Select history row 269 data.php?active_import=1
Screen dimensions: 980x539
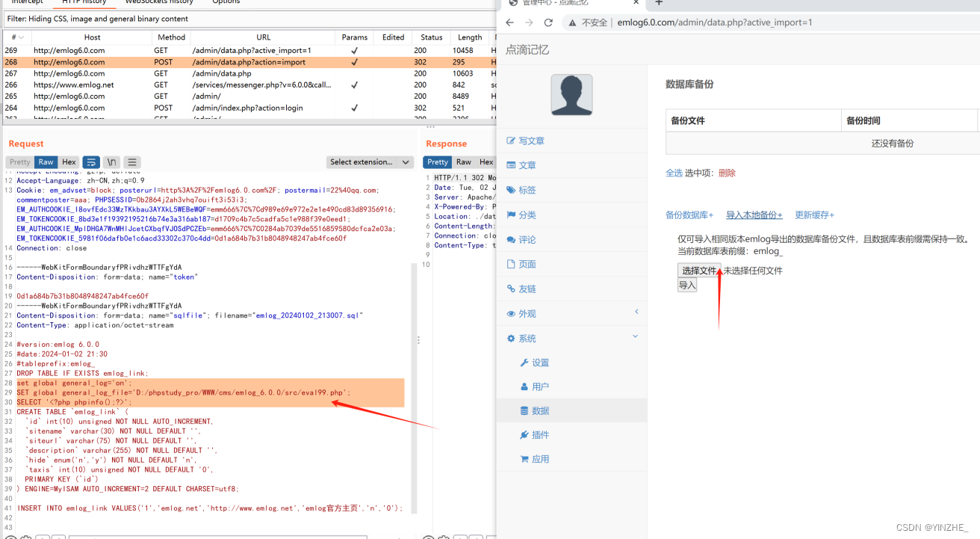tap(249, 51)
